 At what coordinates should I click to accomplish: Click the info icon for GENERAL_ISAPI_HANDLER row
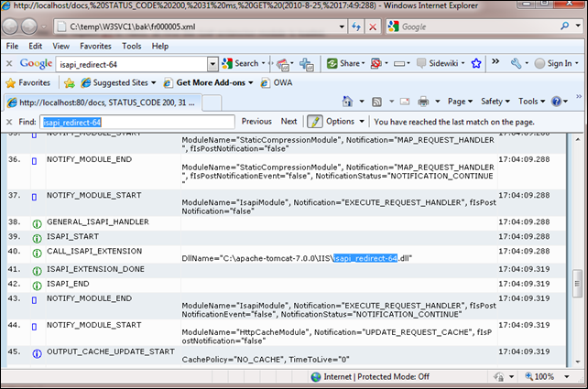click(x=37, y=224)
